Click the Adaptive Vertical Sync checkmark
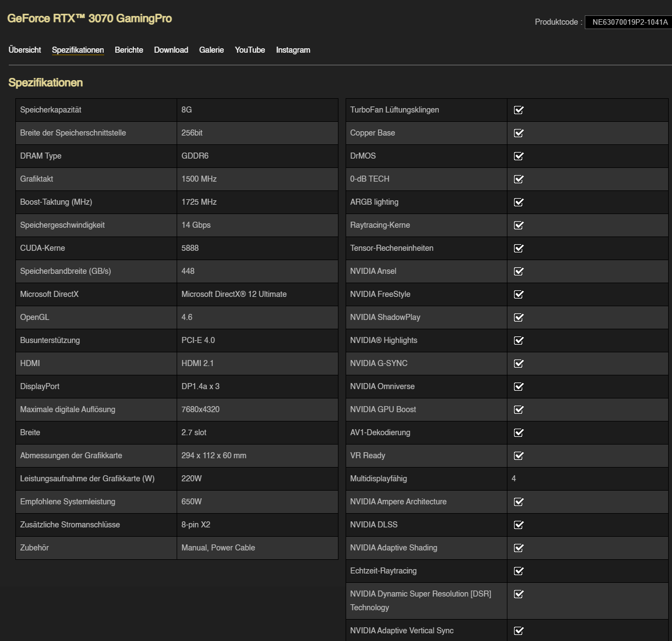The width and height of the screenshot is (672, 641). click(x=519, y=631)
